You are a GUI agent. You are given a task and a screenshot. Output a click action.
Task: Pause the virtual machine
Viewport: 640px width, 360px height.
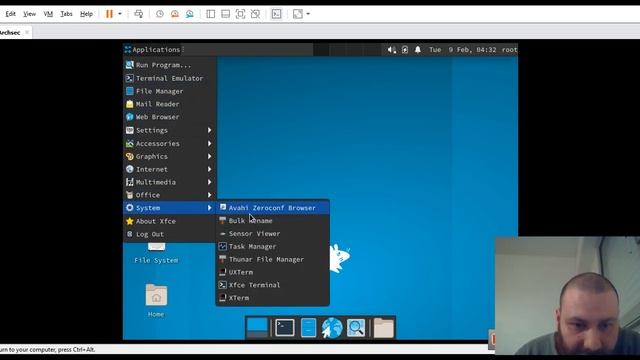(x=109, y=14)
